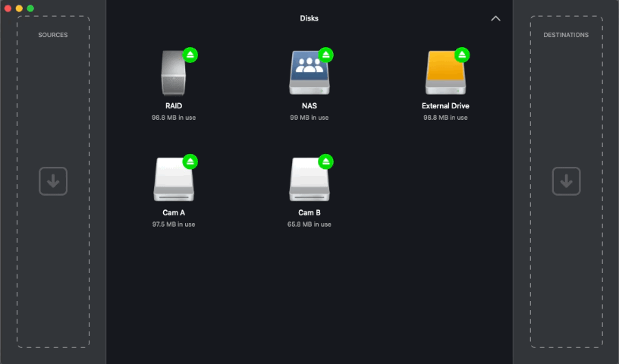The image size is (619, 364).
Task: Eject the Cam A card
Action: coord(190,162)
